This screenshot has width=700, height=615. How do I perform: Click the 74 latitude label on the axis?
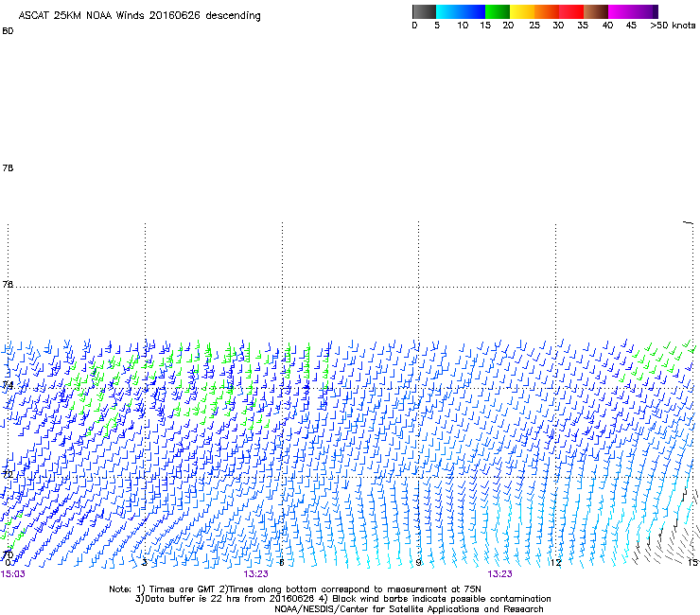pyautogui.click(x=8, y=385)
